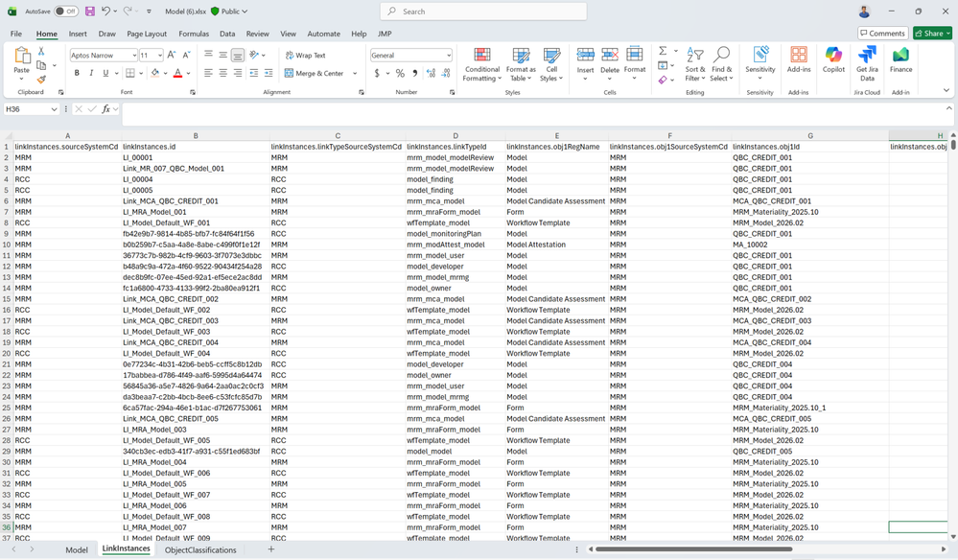Toggle Italic formatting
Viewport: 958px width, 560px height.
coord(91,73)
